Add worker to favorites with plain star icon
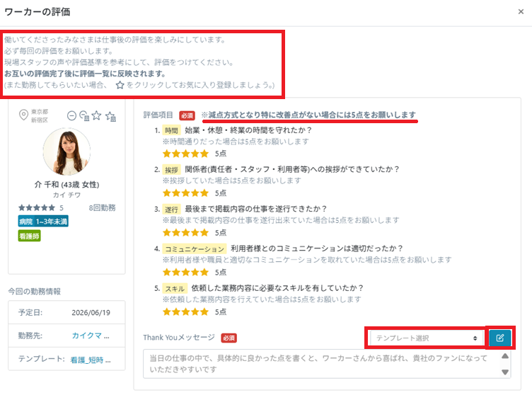532x395 pixels. tap(97, 115)
